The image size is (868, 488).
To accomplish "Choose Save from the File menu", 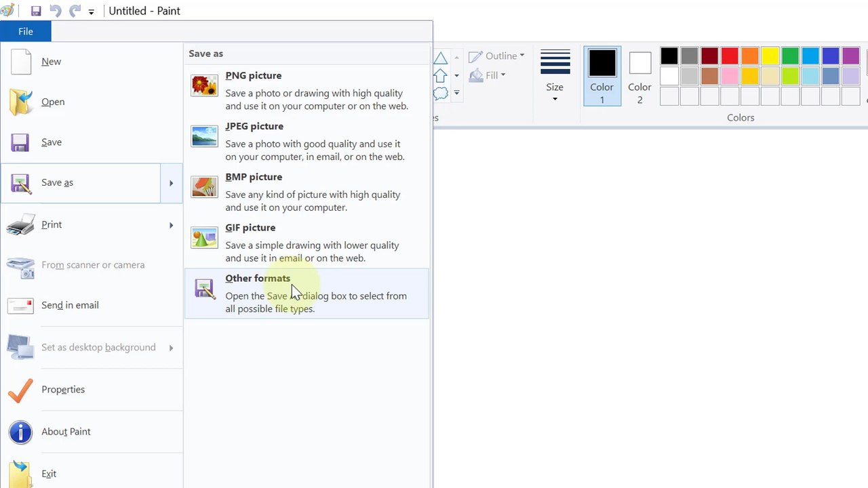I will coord(92,142).
